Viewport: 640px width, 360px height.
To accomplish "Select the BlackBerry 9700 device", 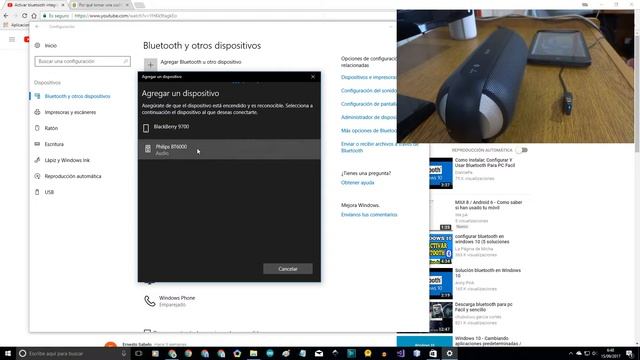I will pyautogui.click(x=229, y=128).
